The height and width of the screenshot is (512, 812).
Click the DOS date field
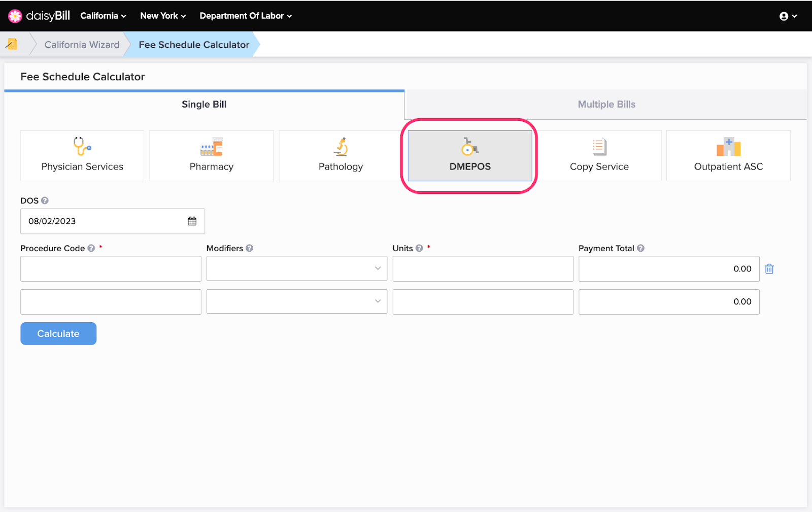pyautogui.click(x=113, y=221)
